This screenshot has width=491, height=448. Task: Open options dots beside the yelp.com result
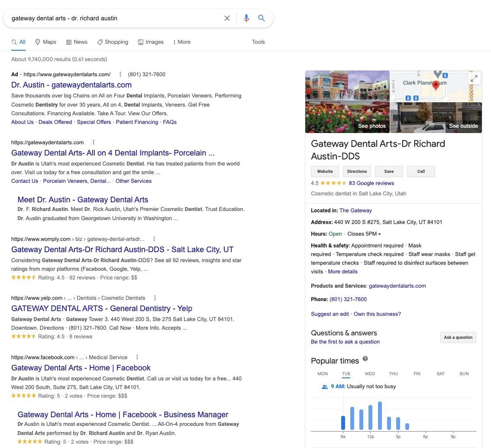(x=155, y=298)
